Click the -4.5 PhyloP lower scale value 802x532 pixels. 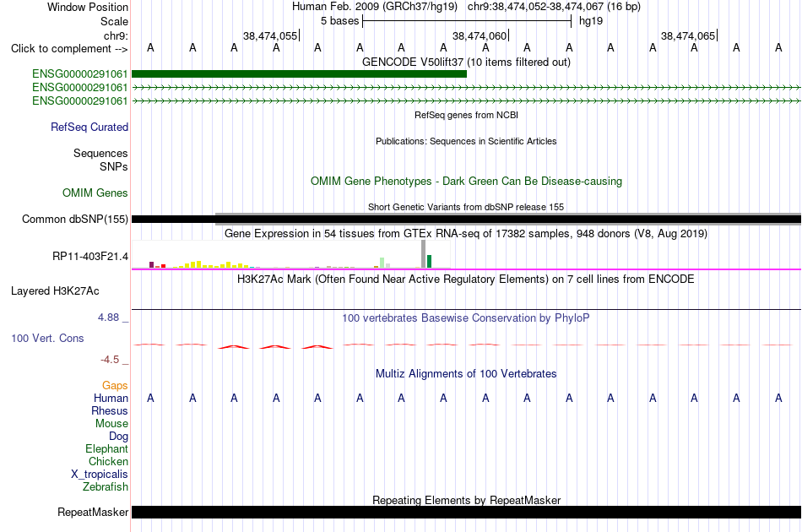(110, 360)
